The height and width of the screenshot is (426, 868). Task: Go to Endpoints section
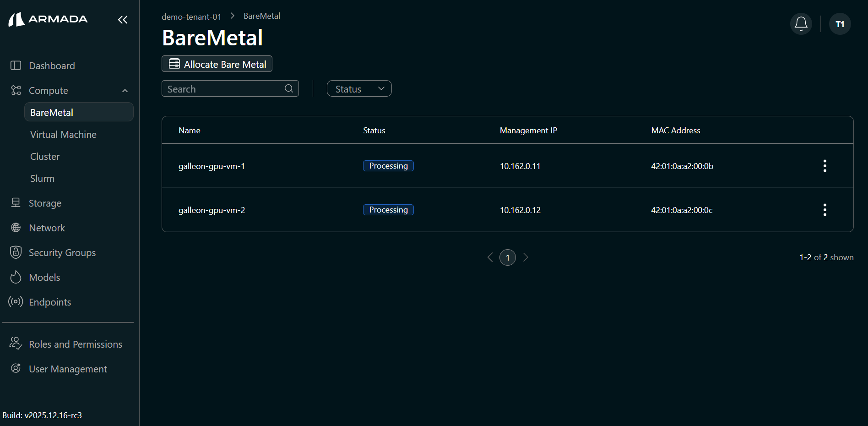pos(50,302)
